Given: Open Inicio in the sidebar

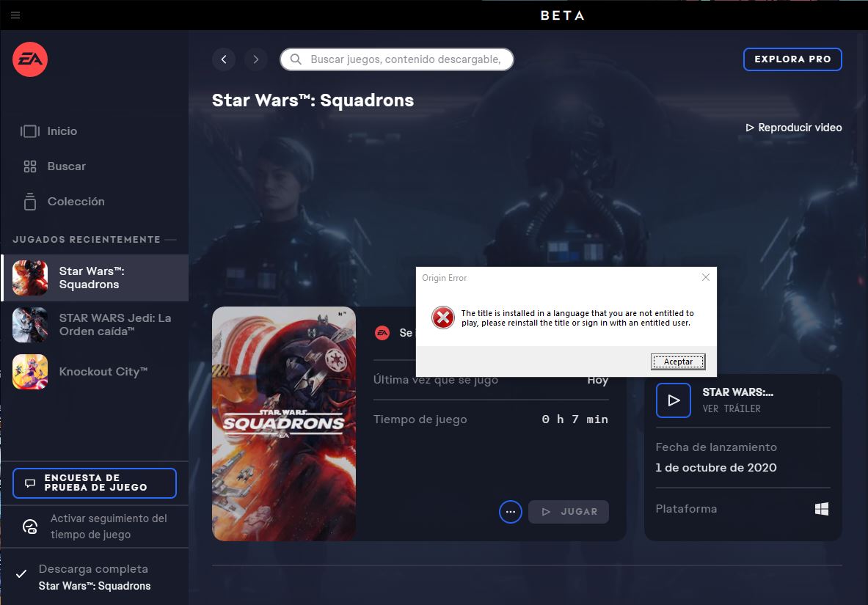Looking at the screenshot, I should point(62,131).
